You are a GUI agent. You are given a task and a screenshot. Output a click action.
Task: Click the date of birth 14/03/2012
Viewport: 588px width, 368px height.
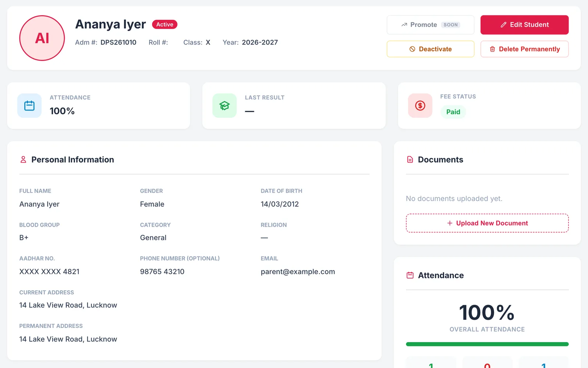click(x=280, y=204)
